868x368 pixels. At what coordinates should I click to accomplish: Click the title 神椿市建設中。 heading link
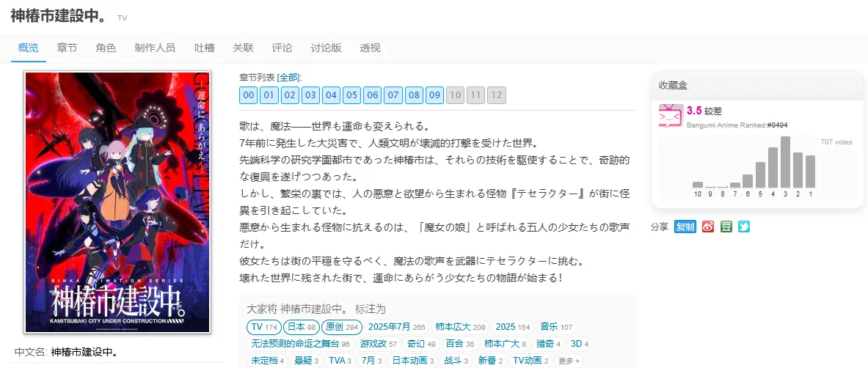pos(59,15)
